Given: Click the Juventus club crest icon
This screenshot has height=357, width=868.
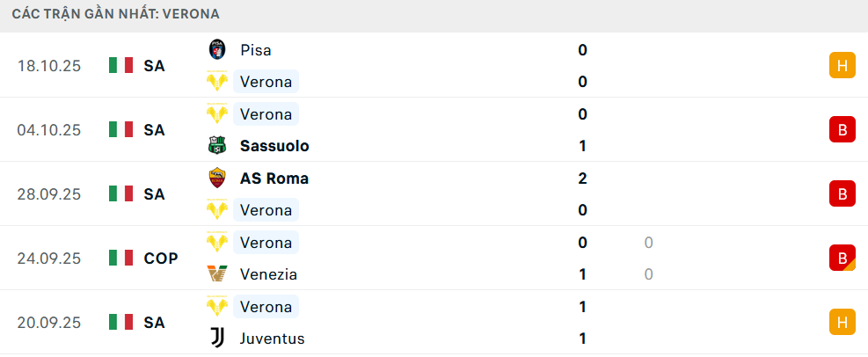Looking at the screenshot, I should click(217, 339).
